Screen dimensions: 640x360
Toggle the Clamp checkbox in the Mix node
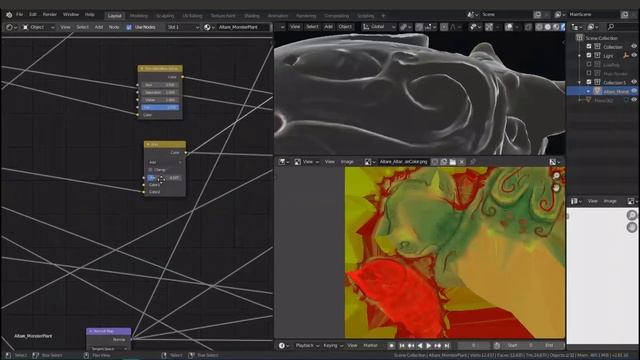pyautogui.click(x=150, y=170)
